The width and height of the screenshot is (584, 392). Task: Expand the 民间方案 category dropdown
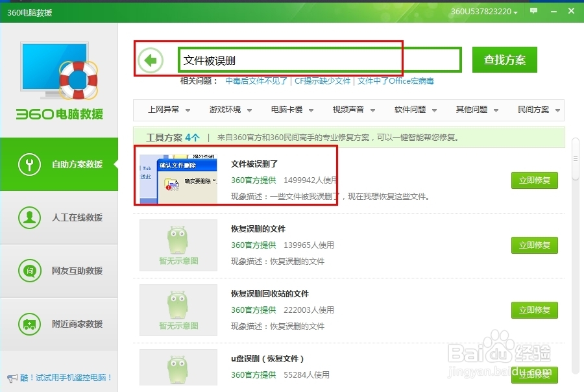(x=539, y=110)
